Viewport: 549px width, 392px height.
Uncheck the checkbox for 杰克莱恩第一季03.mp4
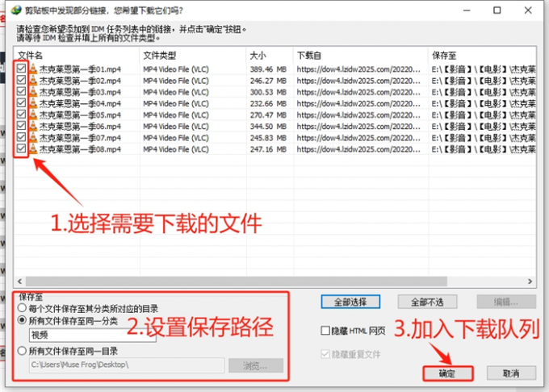[21, 91]
